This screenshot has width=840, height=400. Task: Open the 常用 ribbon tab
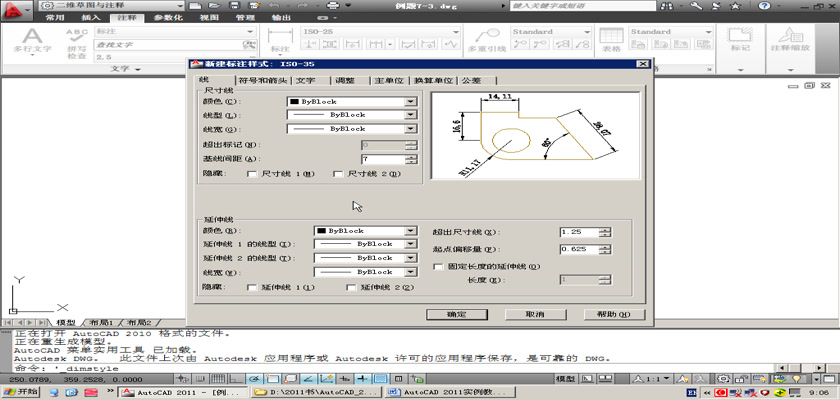55,18
